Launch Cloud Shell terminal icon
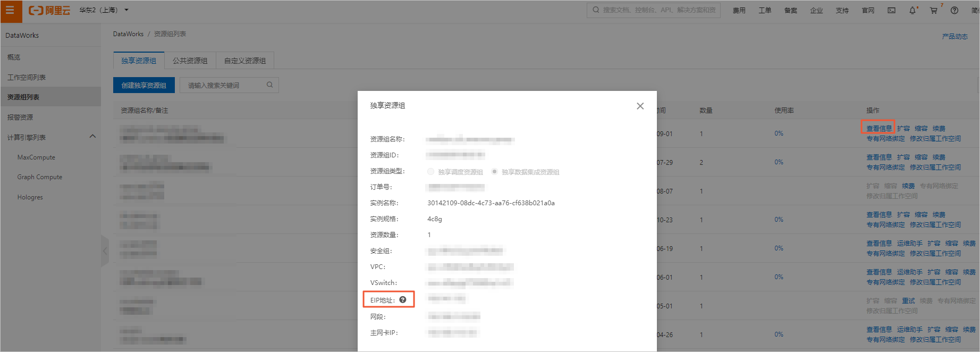The width and height of the screenshot is (980, 352). 891,11
